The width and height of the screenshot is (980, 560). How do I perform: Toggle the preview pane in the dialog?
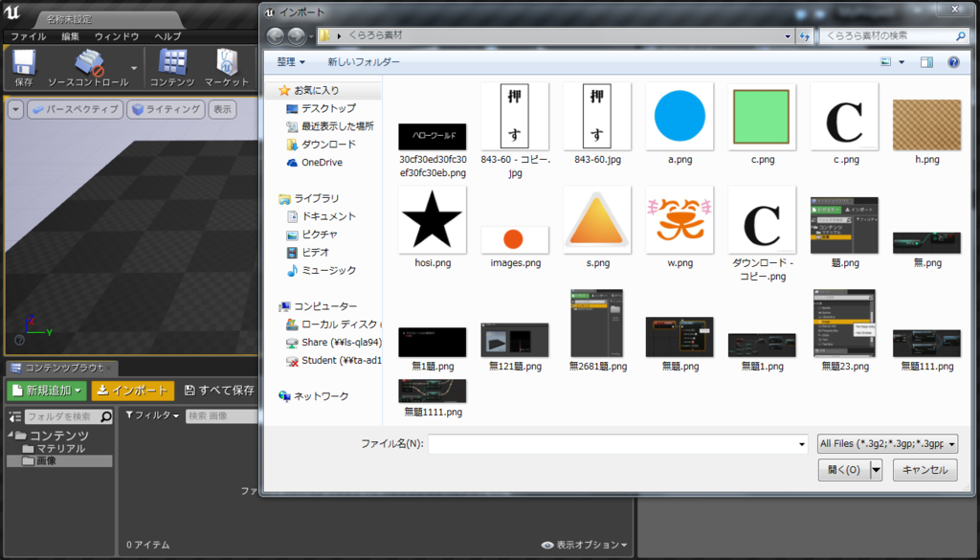(x=926, y=61)
